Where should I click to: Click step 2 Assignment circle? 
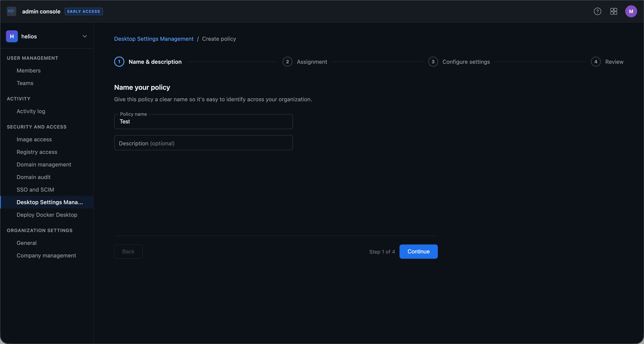(287, 62)
